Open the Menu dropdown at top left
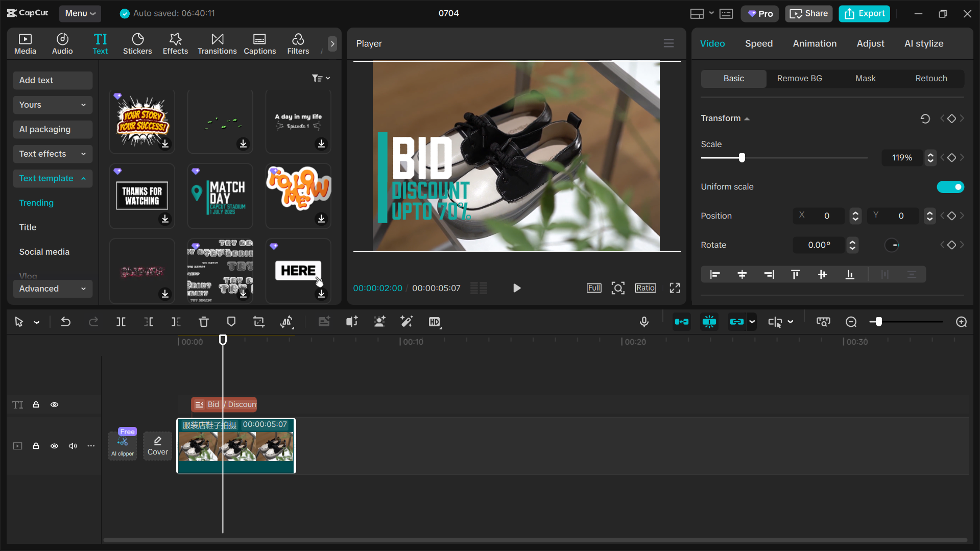 80,13
